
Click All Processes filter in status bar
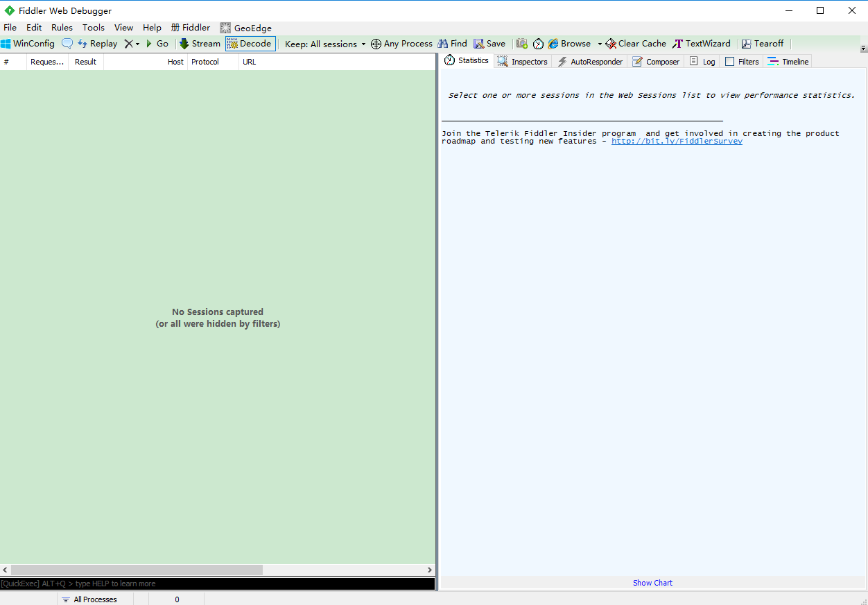coord(95,599)
